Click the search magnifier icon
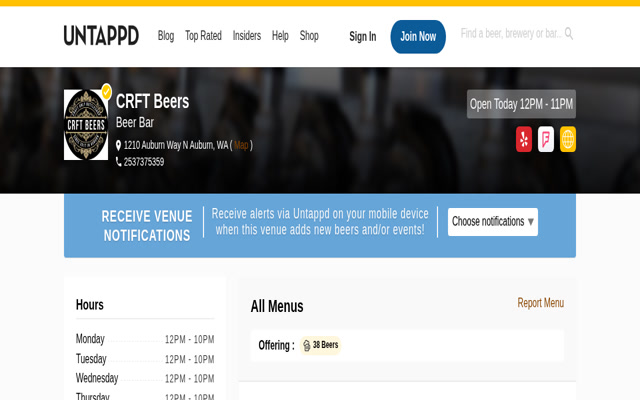Screen dimensions: 640x400 point(569,34)
